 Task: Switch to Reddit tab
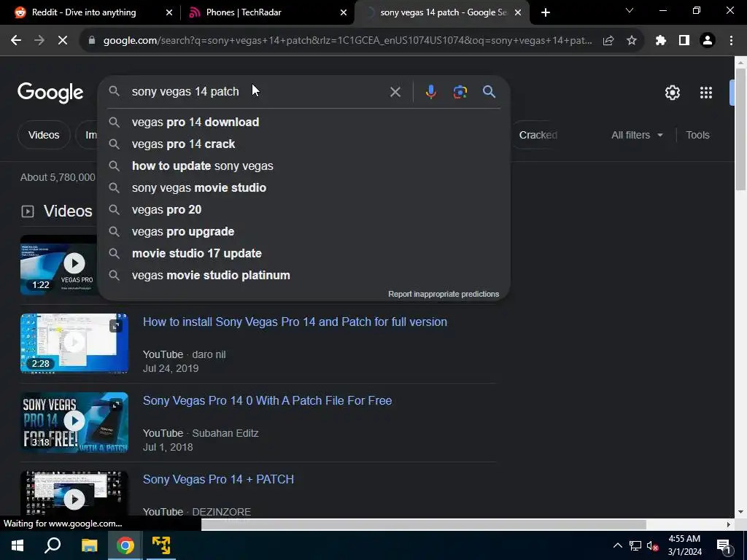(83, 12)
